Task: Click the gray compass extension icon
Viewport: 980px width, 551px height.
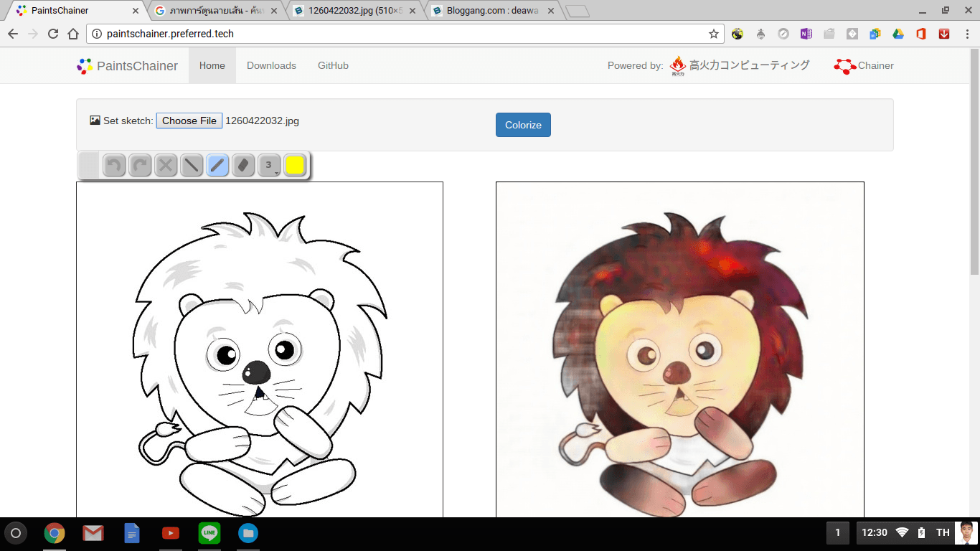Action: 783,34
